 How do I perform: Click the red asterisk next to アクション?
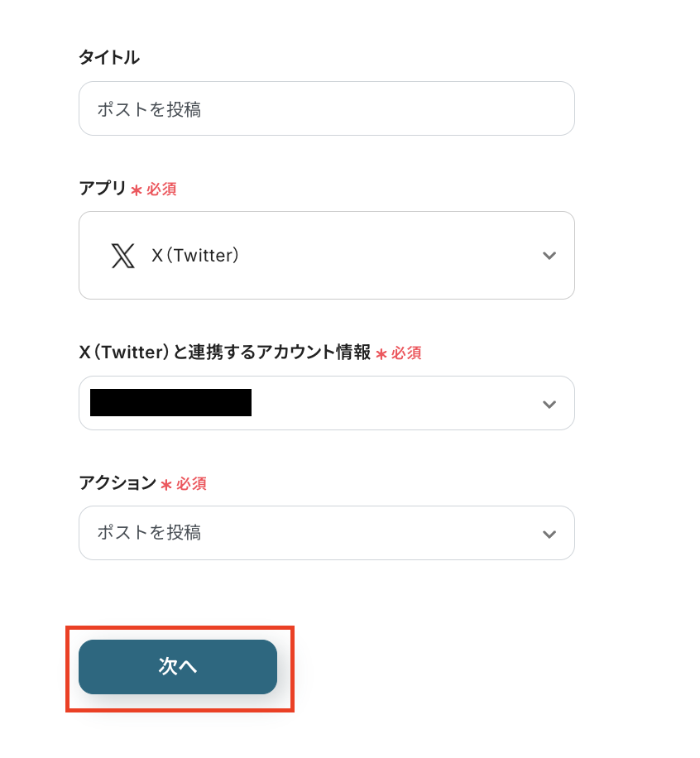point(166,485)
